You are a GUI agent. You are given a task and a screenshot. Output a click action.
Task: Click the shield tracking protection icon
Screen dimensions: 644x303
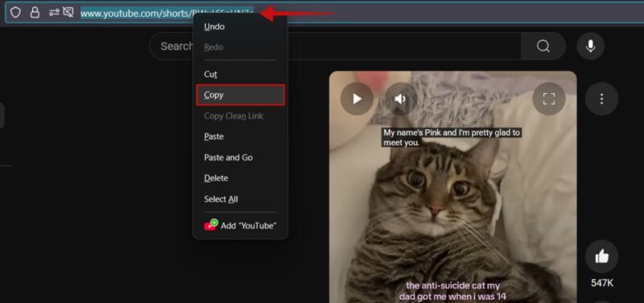coord(15,13)
